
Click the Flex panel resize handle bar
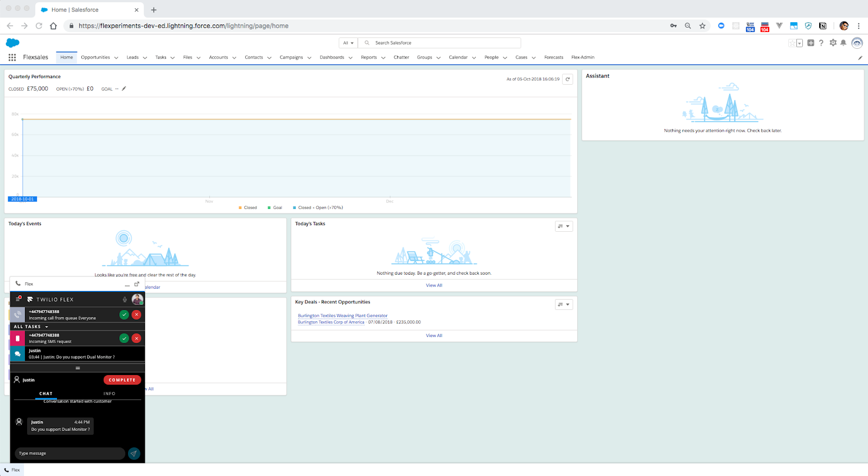tap(78, 368)
